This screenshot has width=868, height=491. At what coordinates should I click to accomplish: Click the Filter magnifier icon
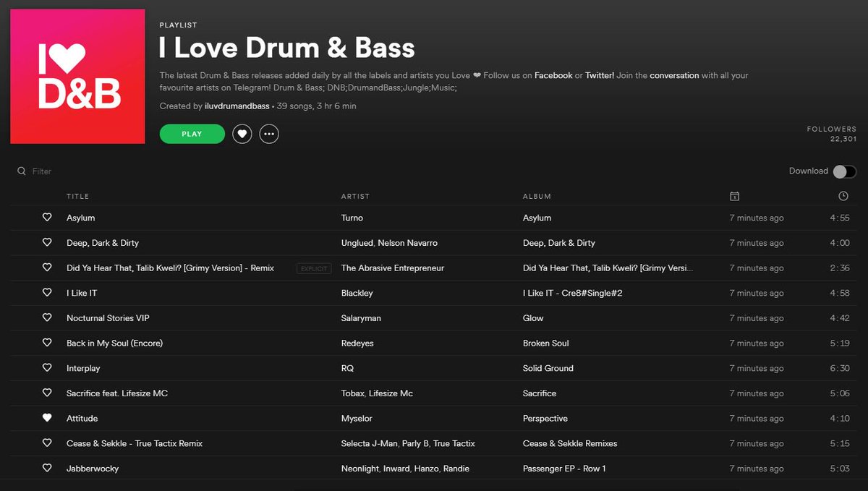[x=22, y=171]
